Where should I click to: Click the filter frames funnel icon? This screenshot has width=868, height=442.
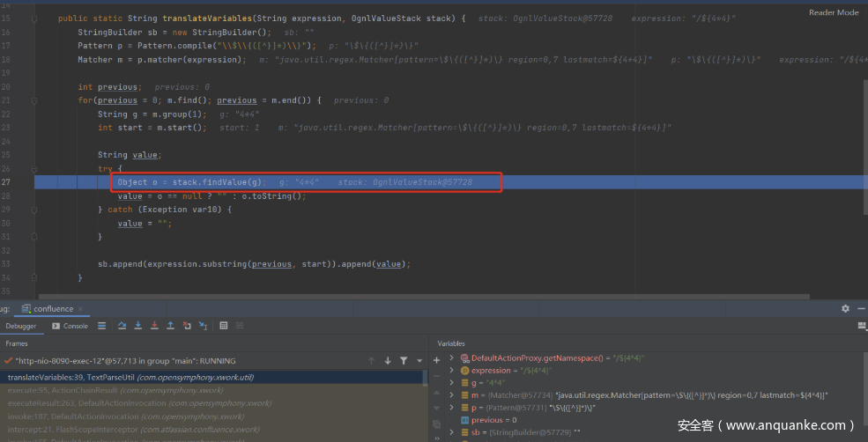tap(404, 360)
